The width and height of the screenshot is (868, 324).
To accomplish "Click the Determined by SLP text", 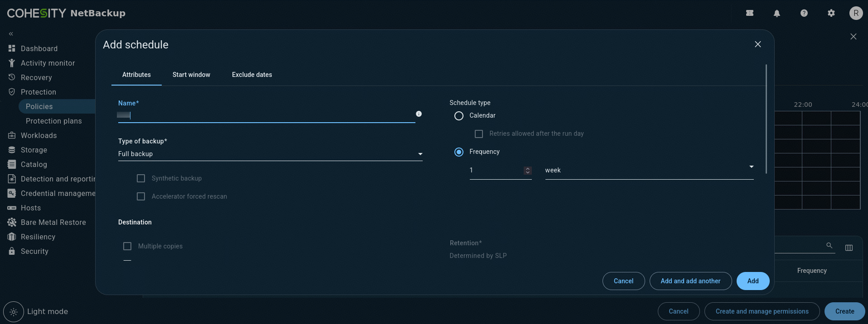I will click(x=478, y=256).
